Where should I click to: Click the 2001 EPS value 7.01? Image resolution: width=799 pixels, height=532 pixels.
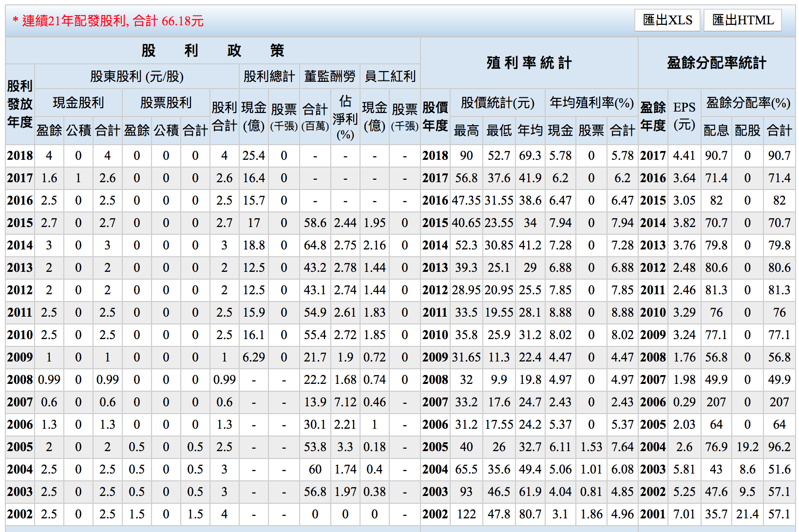(684, 514)
